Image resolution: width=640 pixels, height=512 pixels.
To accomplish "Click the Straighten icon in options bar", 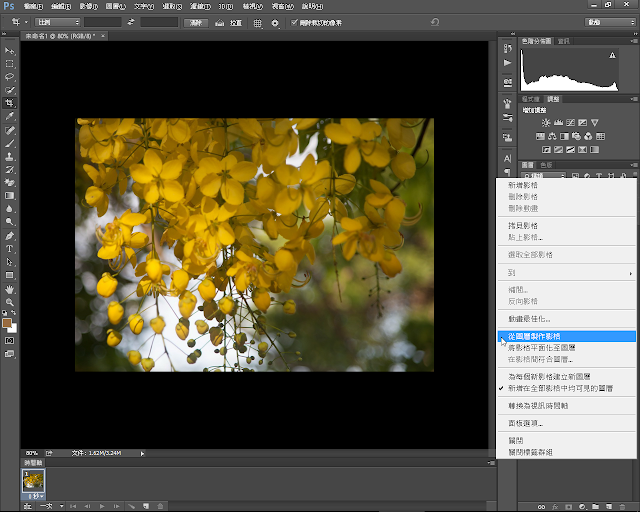I will [x=220, y=23].
